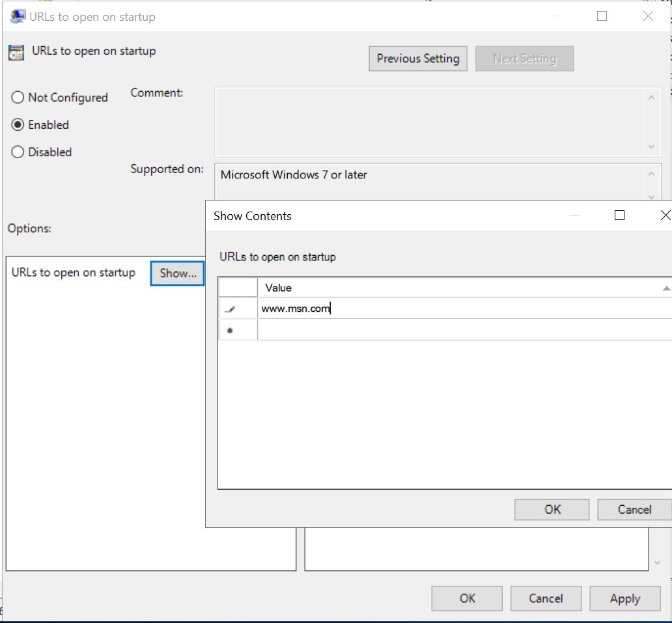Click the empty second Value row field

[462, 331]
